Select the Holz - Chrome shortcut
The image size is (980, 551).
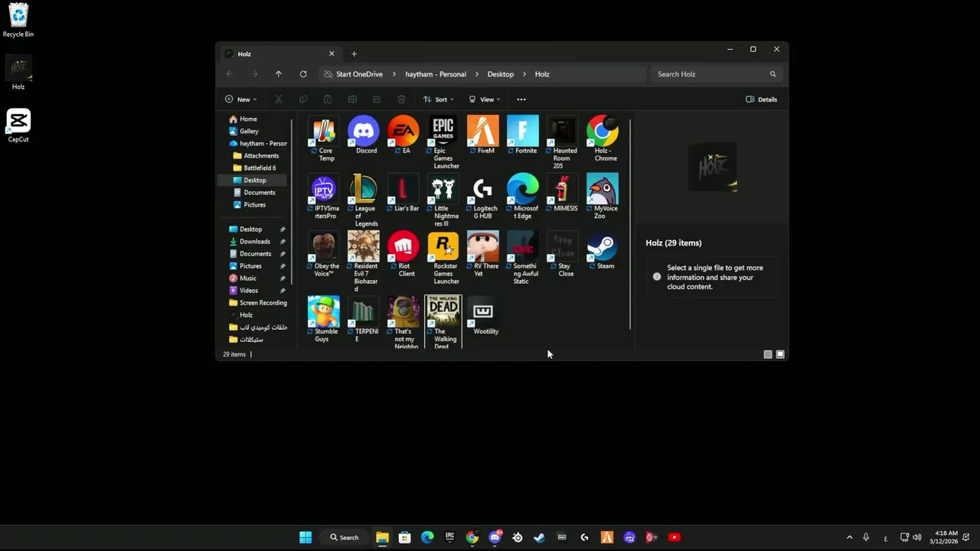pos(603,139)
